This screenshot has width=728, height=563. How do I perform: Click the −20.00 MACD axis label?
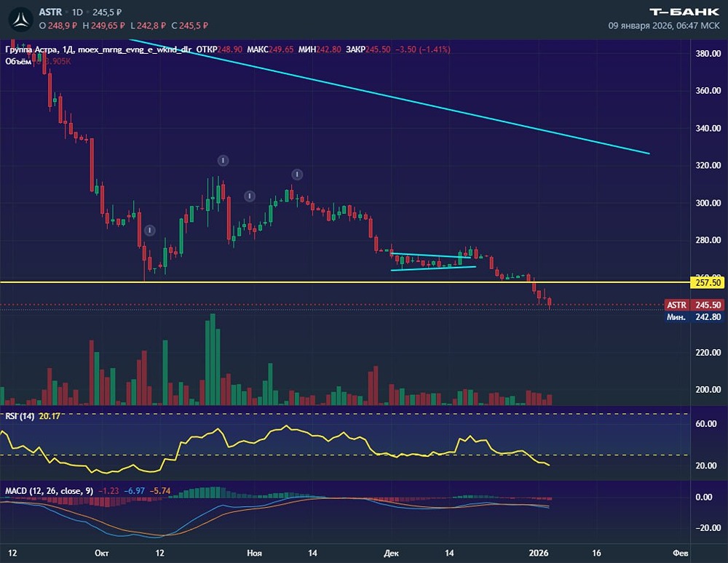coord(708,528)
